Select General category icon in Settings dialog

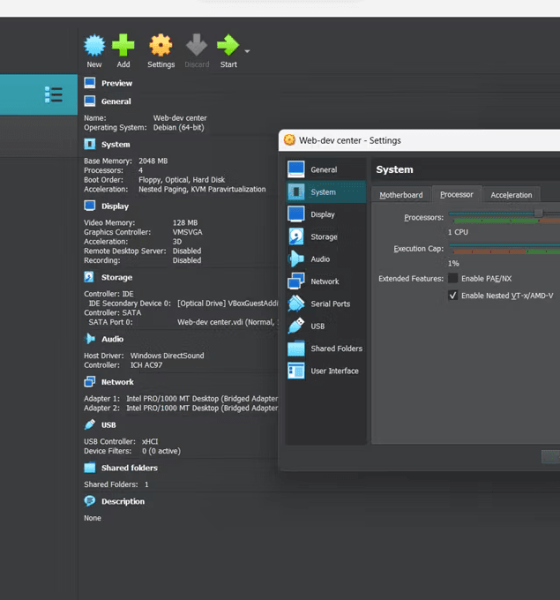[296, 170]
